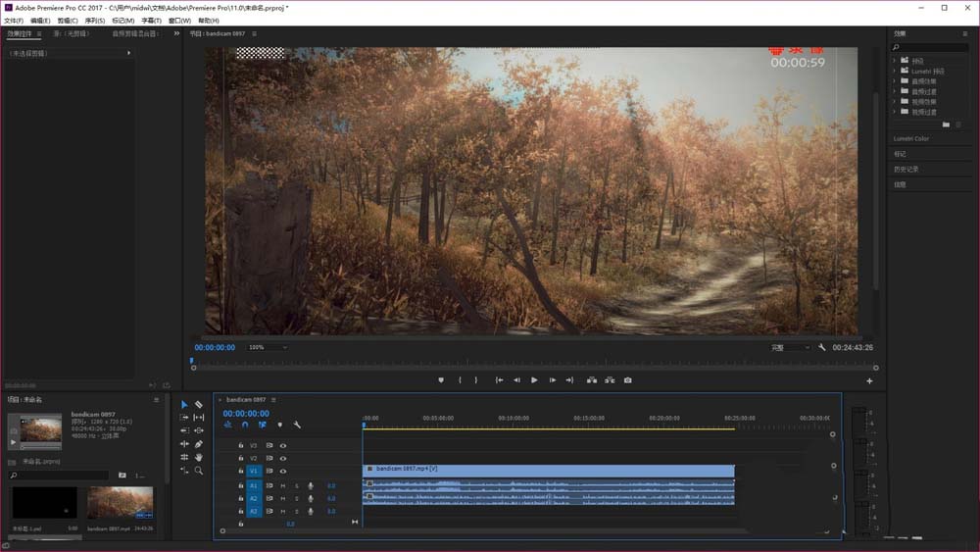The height and width of the screenshot is (552, 980).
Task: Click the Export Frame camera icon
Action: click(x=627, y=380)
